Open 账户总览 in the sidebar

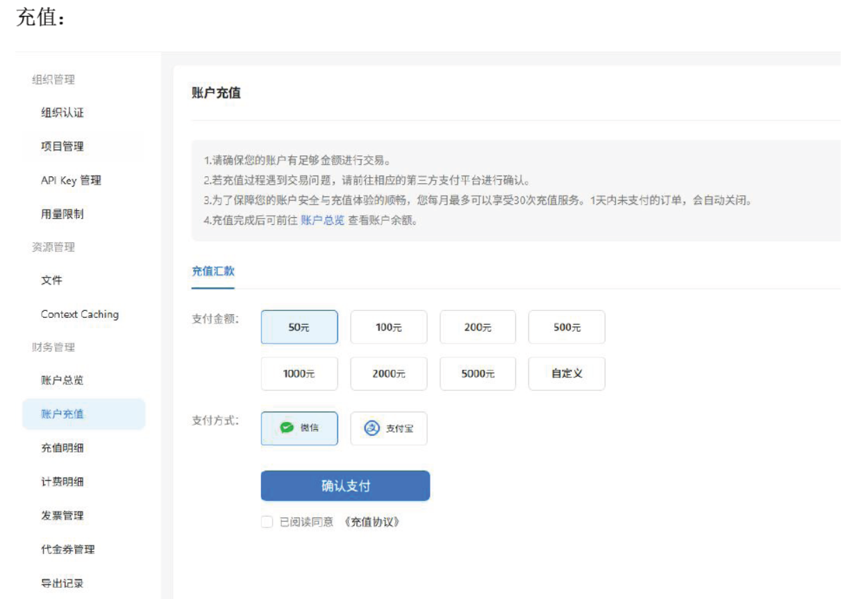[x=62, y=380]
